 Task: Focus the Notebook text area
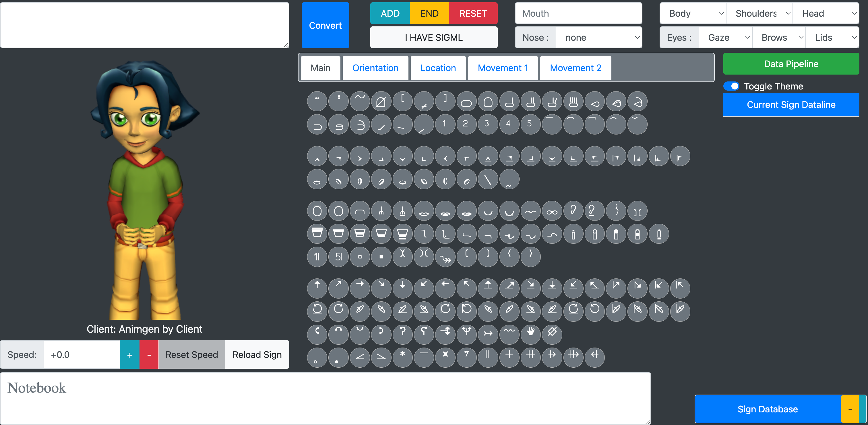325,398
